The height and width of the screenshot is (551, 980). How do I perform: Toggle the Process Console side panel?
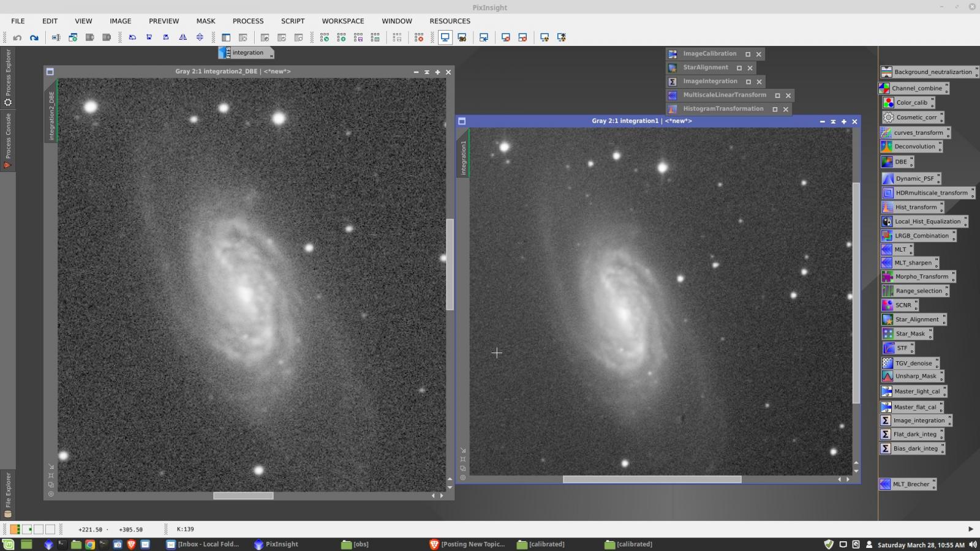pos(8,141)
